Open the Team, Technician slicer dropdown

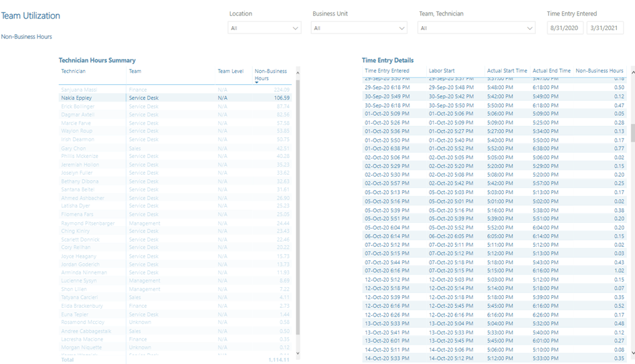[x=476, y=28]
